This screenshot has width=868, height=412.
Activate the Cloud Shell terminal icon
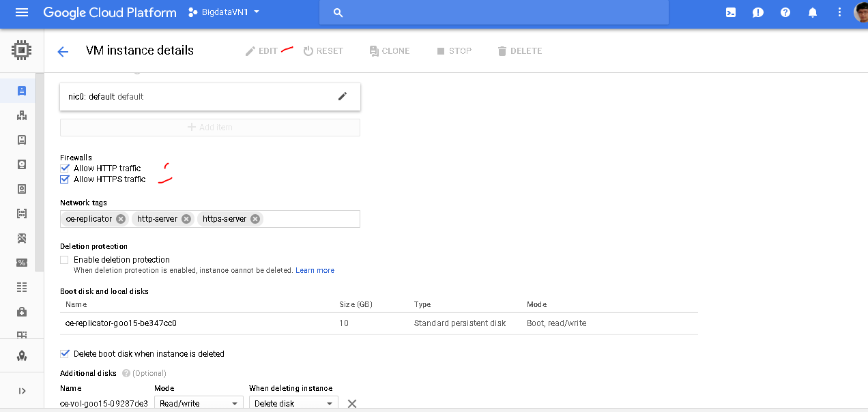[x=731, y=12]
